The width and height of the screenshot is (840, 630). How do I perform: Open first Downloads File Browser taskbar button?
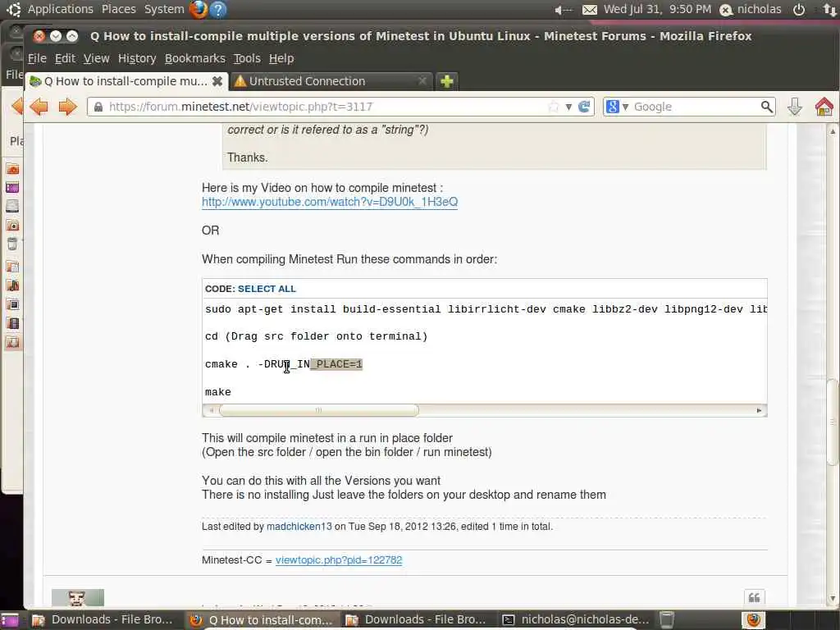(x=103, y=620)
